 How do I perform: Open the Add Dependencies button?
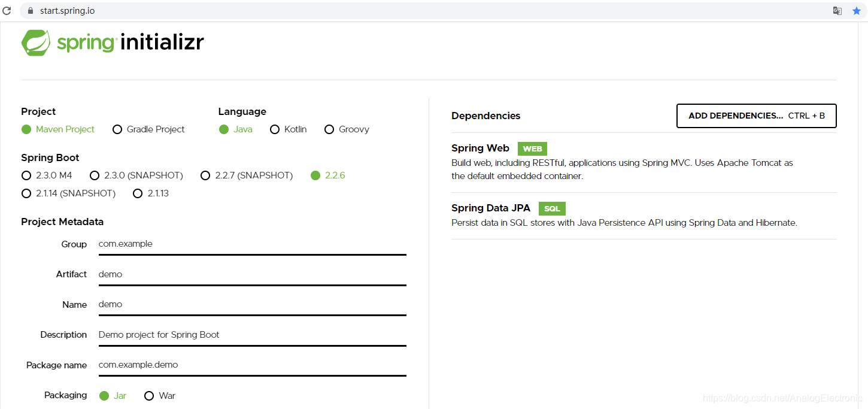tap(756, 116)
